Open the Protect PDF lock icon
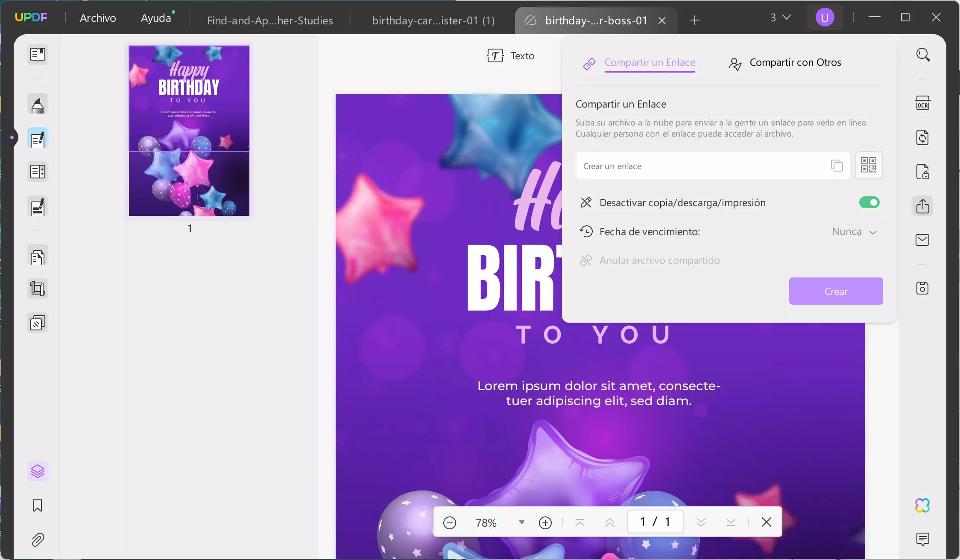This screenshot has width=960, height=560. pyautogui.click(x=922, y=172)
